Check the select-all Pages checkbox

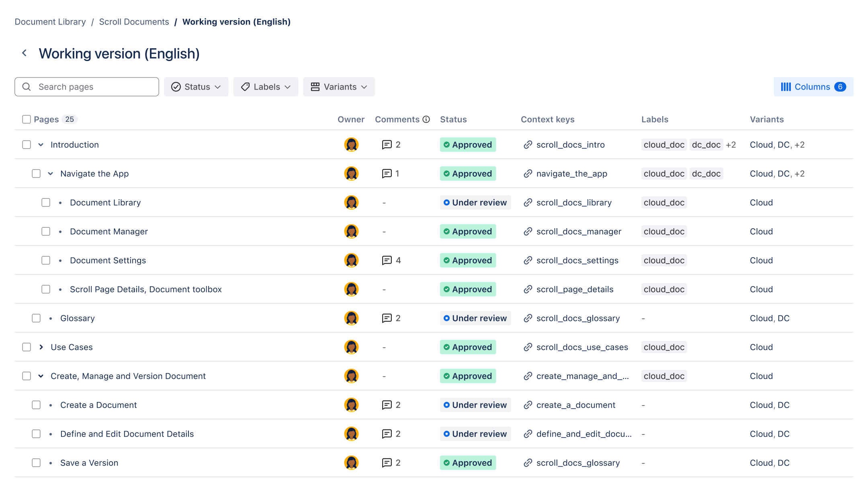[27, 119]
